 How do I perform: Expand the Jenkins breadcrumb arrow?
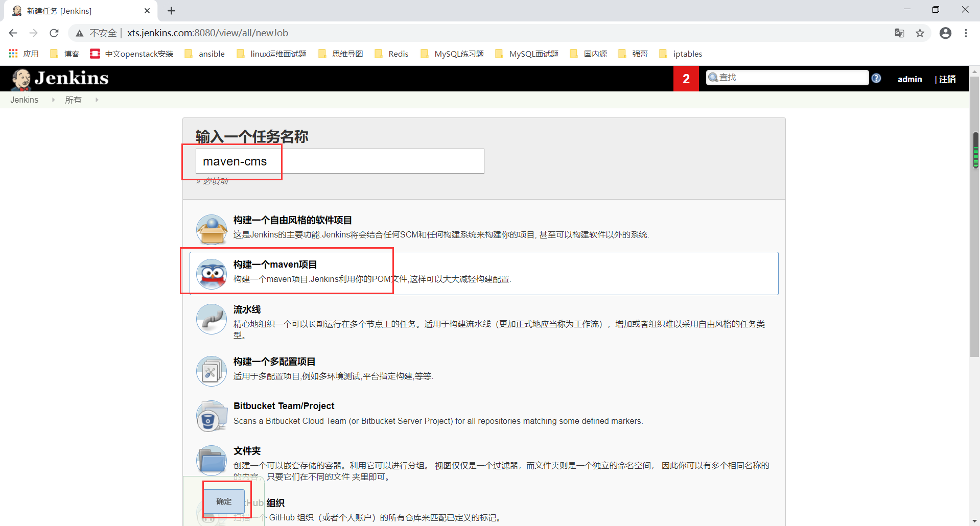tap(53, 100)
